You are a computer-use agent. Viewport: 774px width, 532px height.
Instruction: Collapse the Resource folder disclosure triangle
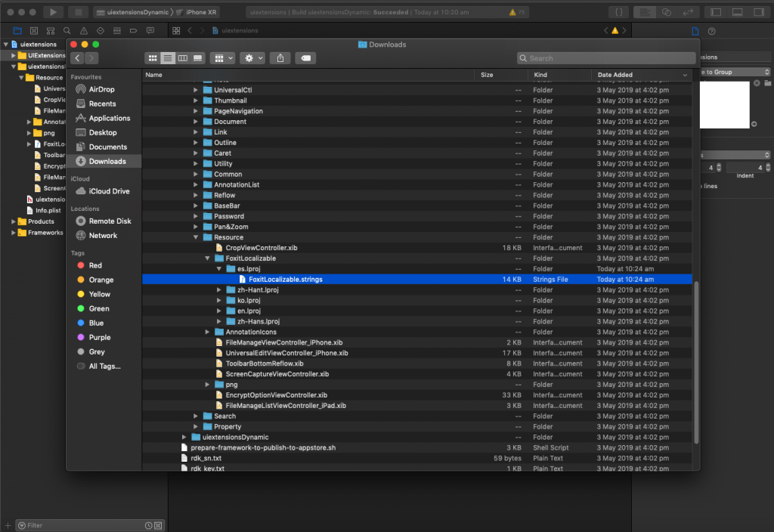pos(196,237)
